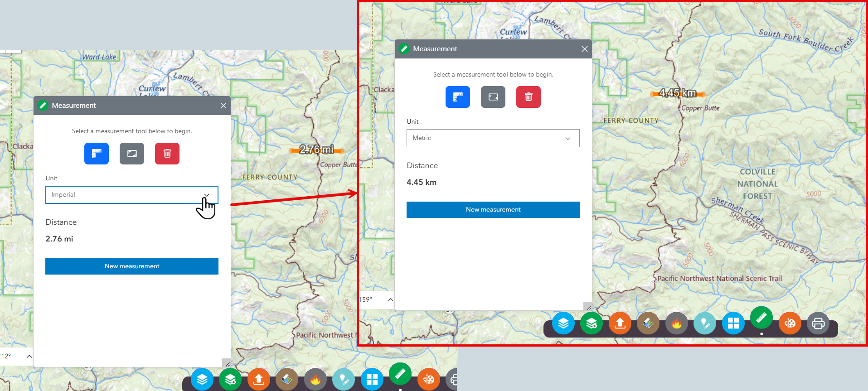Open the fire layer widget near the print icon
Image resolution: width=868 pixels, height=391 pixels.
click(677, 323)
